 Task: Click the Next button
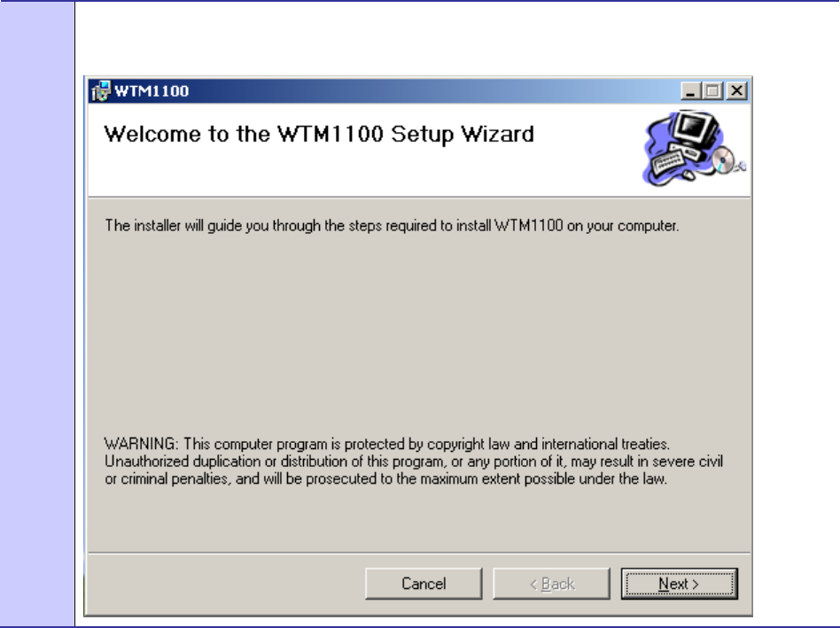click(679, 584)
